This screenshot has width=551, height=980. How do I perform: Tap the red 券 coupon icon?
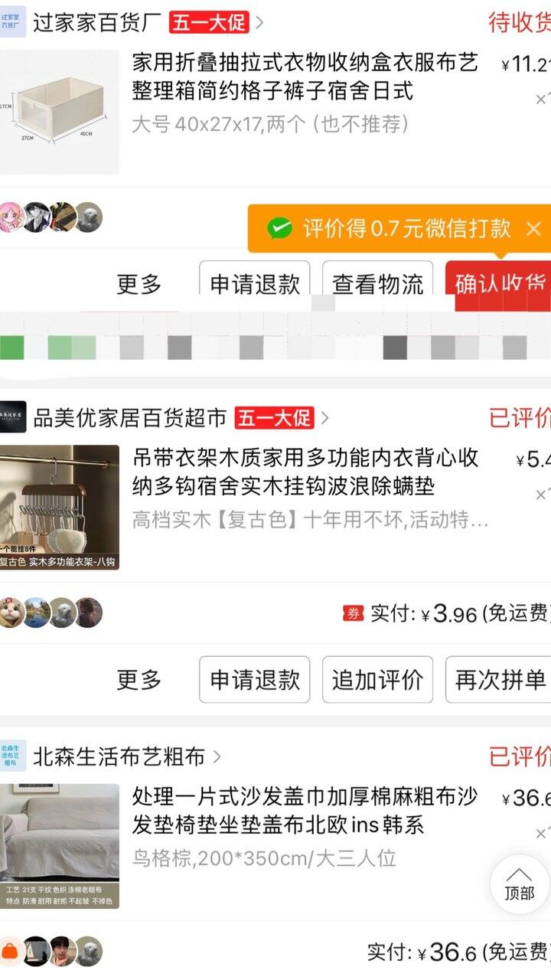pos(353,613)
